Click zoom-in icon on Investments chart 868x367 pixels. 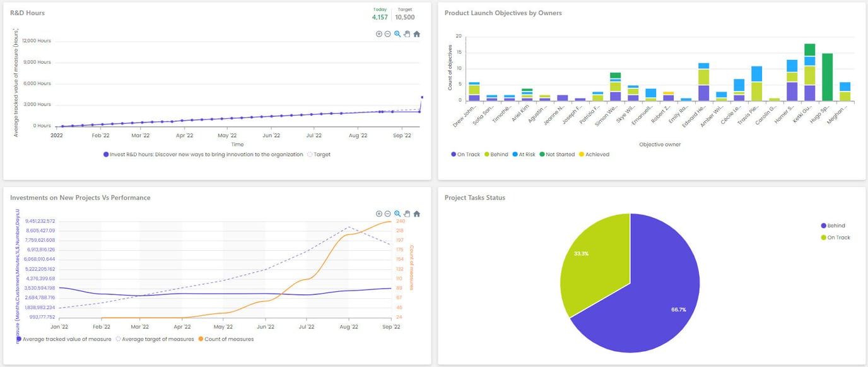point(379,214)
